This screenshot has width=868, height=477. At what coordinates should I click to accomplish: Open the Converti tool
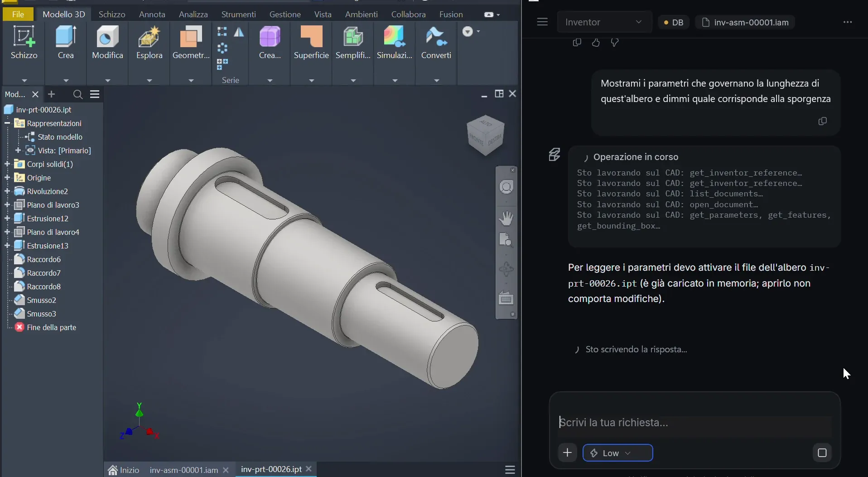(x=436, y=42)
